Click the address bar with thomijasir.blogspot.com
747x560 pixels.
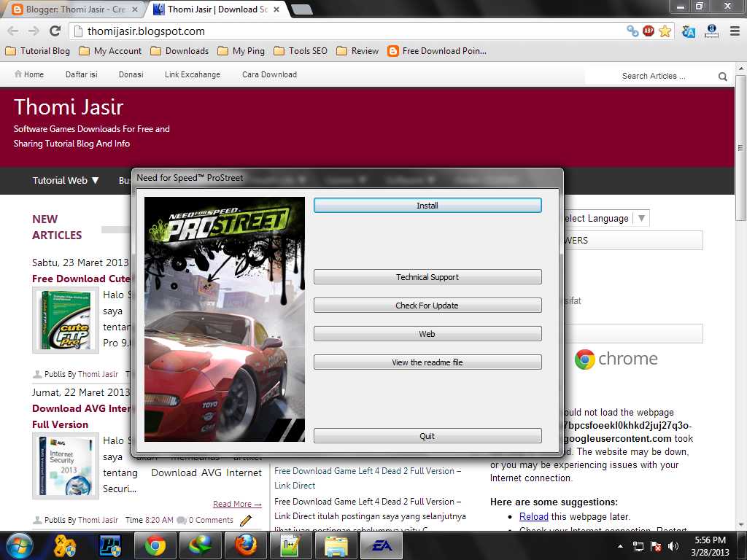[348, 31]
